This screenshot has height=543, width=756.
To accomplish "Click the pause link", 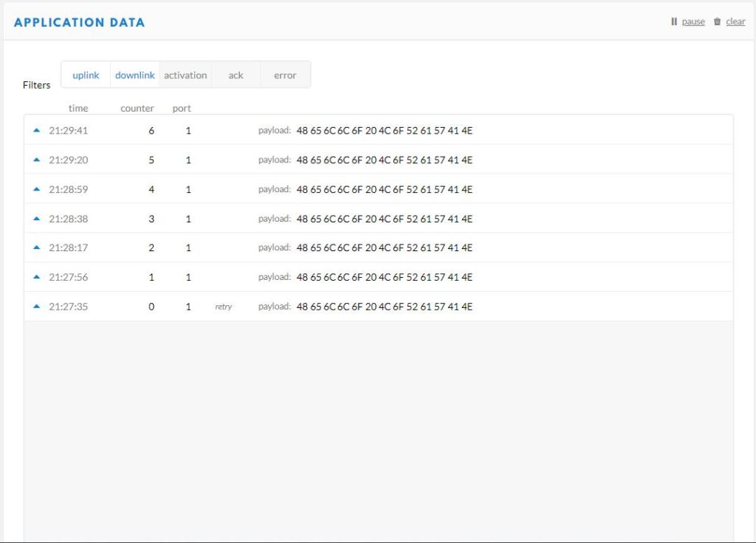I will 693,21.
